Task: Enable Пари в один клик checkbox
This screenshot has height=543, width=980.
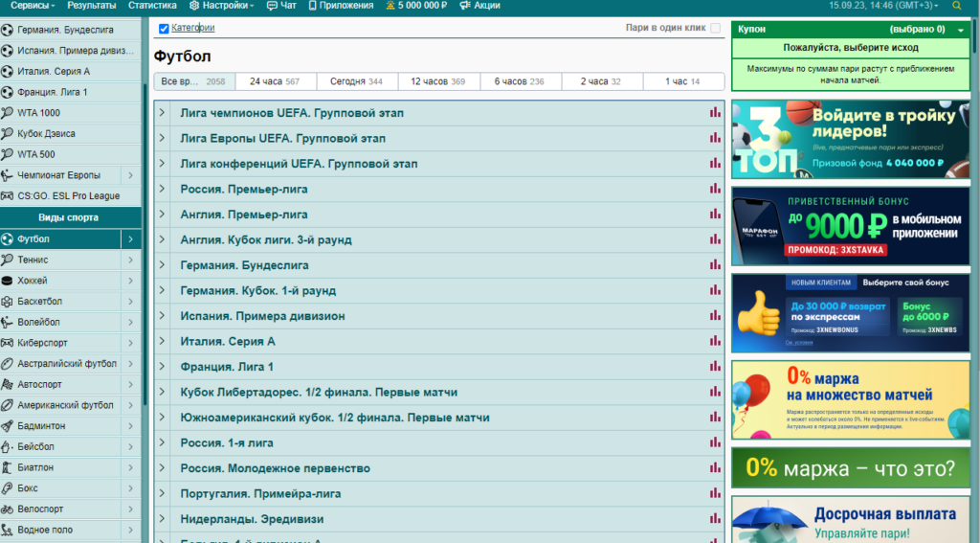Action: [716, 28]
